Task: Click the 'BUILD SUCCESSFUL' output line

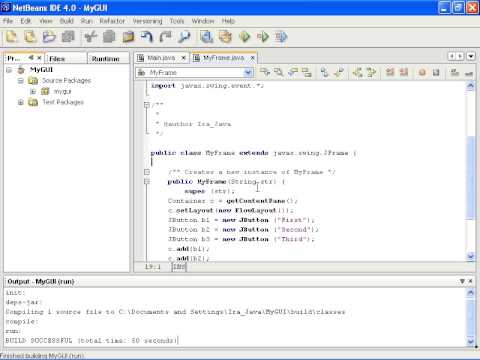Action: (x=91, y=341)
